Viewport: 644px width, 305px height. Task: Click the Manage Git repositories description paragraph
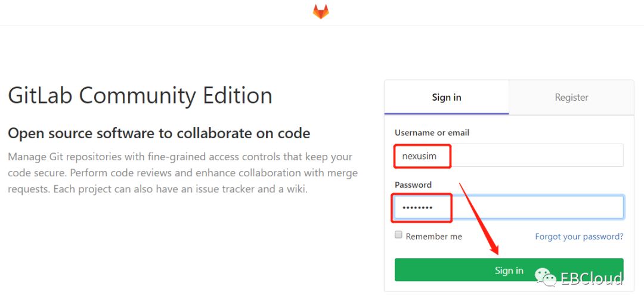pos(183,173)
